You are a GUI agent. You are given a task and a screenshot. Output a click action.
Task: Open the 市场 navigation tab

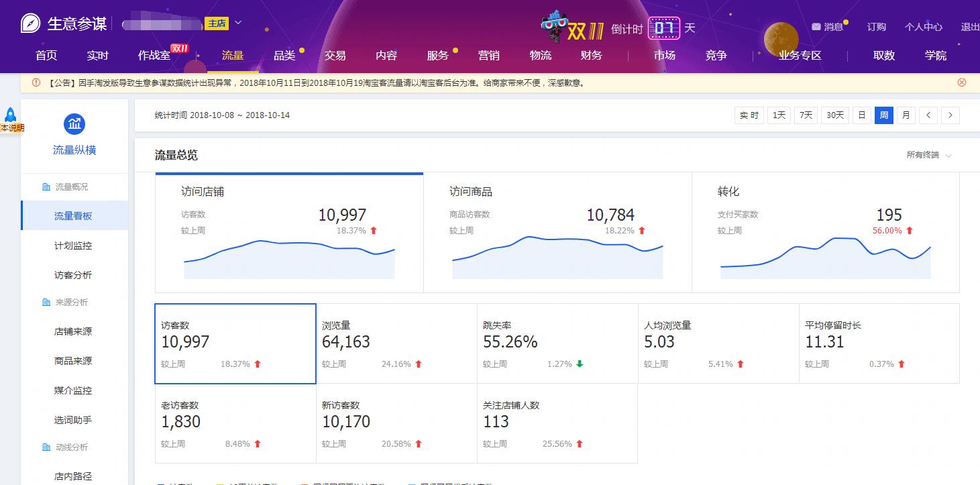(x=665, y=55)
